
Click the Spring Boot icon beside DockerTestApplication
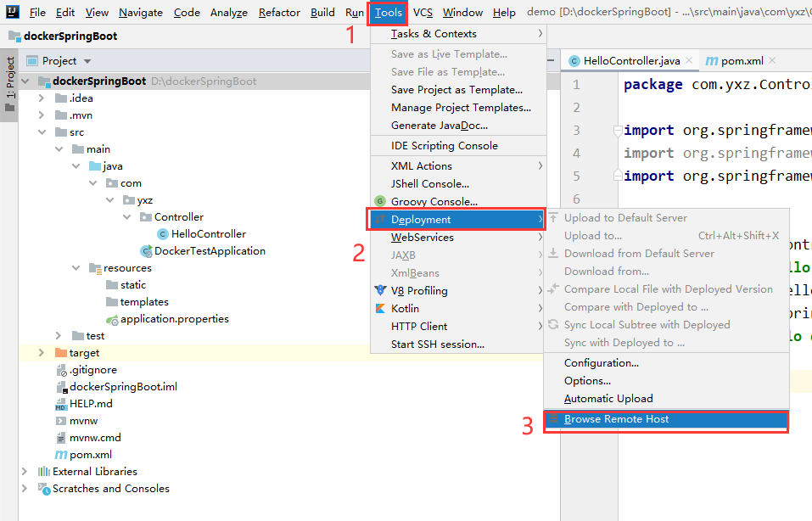146,250
